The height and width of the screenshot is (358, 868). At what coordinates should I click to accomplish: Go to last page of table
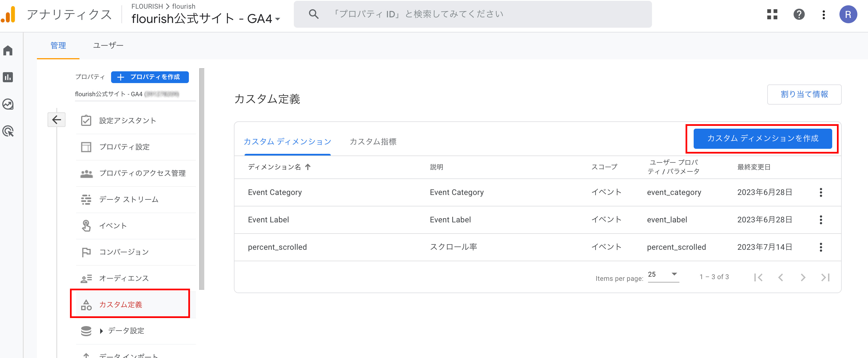[825, 277]
